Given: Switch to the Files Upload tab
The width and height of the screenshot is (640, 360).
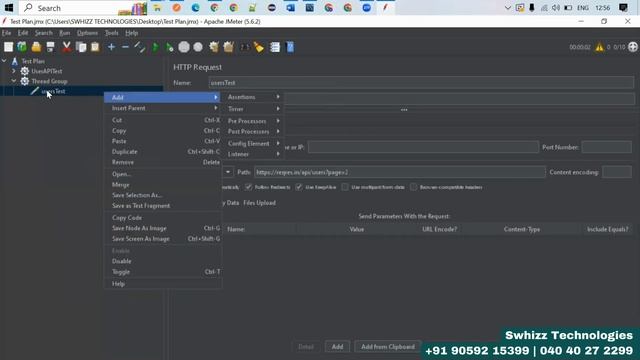Looking at the screenshot, I should click(259, 203).
